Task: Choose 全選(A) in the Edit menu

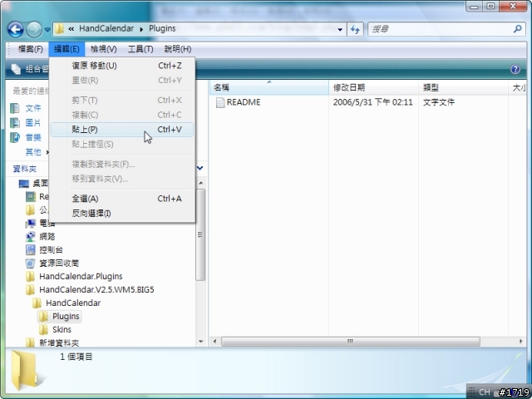Action: 122,199
